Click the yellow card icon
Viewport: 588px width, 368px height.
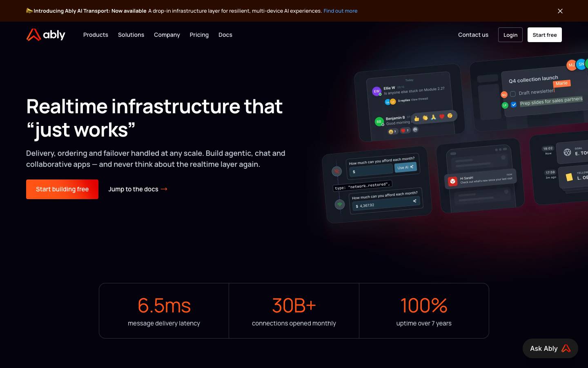(x=569, y=177)
